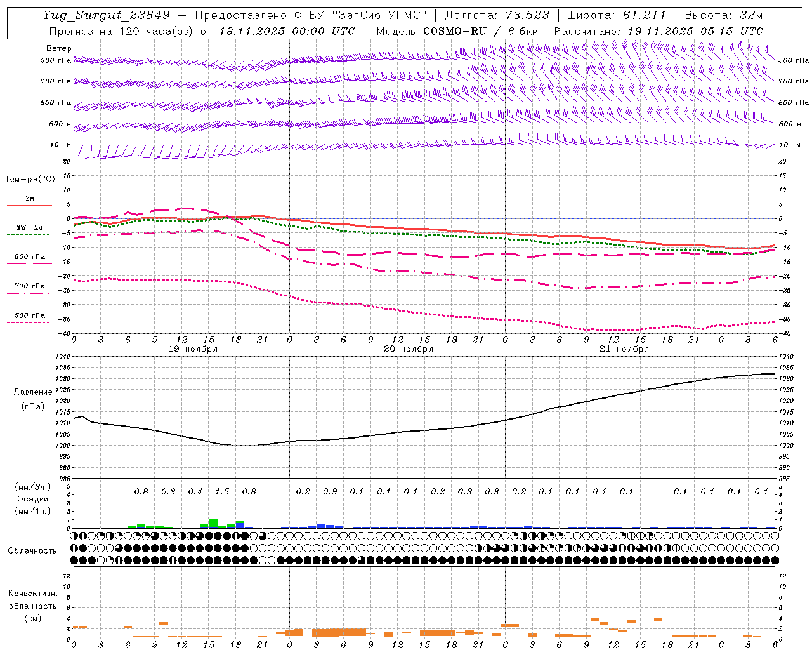Screen dimensions: 812x650
Task: Click the 19 ноября date label
Action: point(193,349)
